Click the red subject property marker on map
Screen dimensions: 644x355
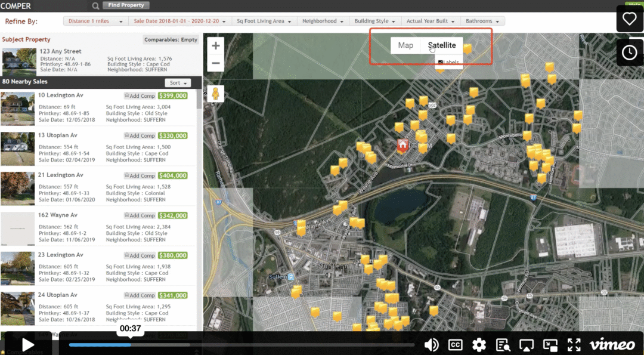[402, 146]
